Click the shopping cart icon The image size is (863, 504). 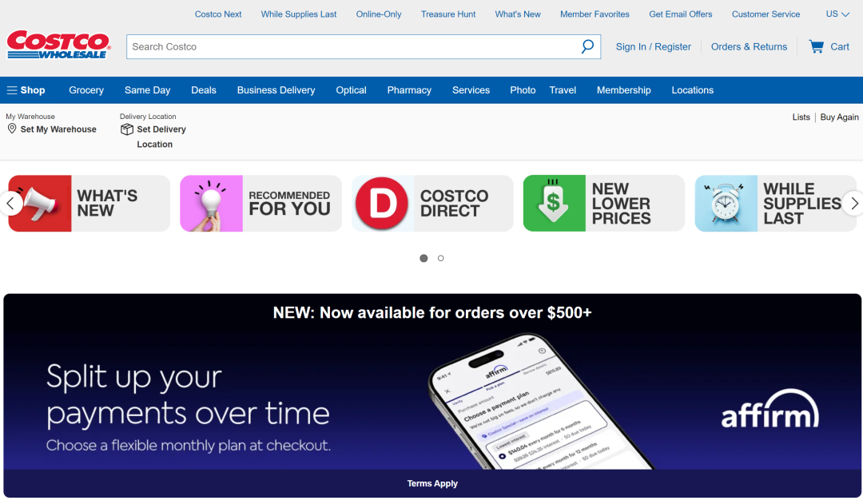tap(816, 47)
